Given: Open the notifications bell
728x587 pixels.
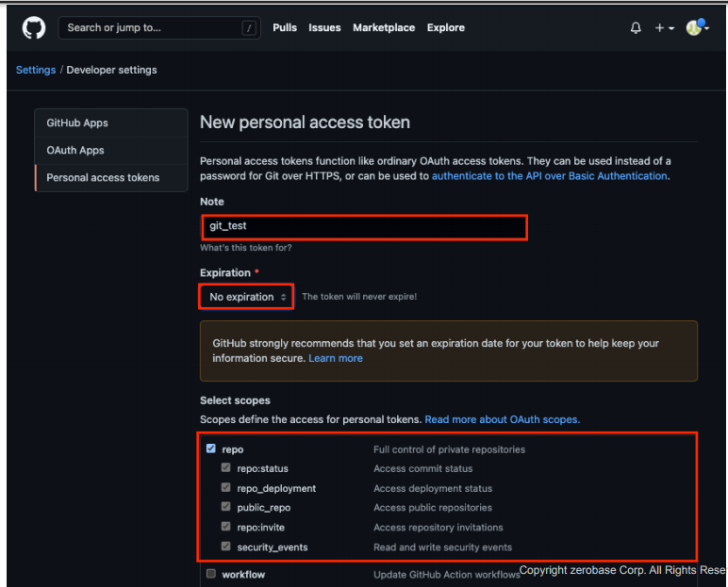Looking at the screenshot, I should pos(636,28).
